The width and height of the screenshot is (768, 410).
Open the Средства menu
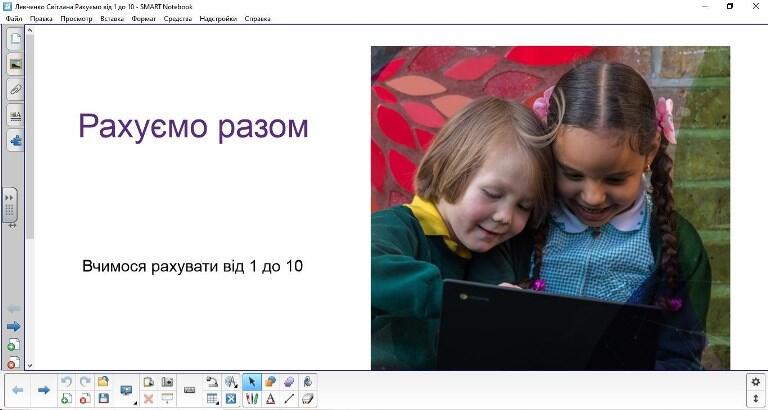click(x=178, y=19)
